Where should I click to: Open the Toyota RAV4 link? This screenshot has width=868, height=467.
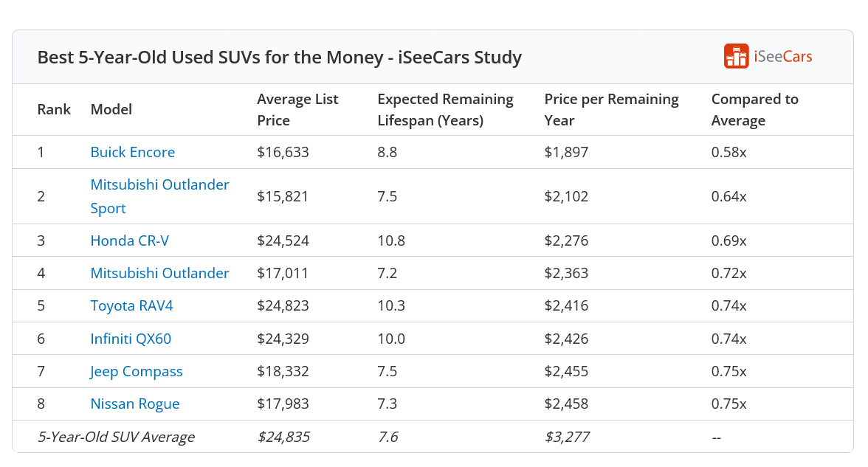point(131,305)
